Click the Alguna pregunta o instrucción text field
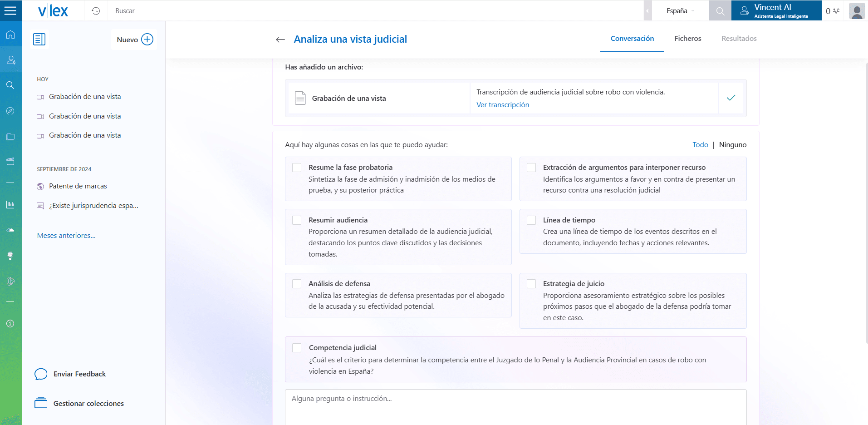This screenshot has width=868, height=425. coord(515,406)
